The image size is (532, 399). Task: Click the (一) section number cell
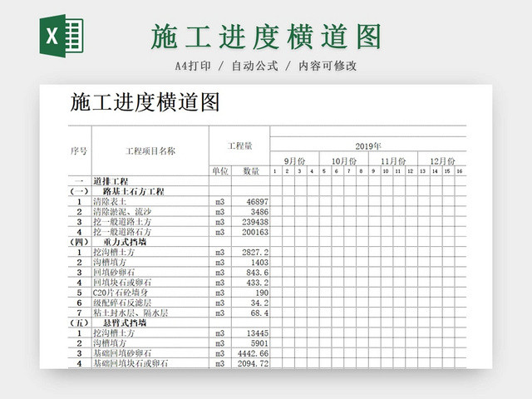click(x=80, y=191)
